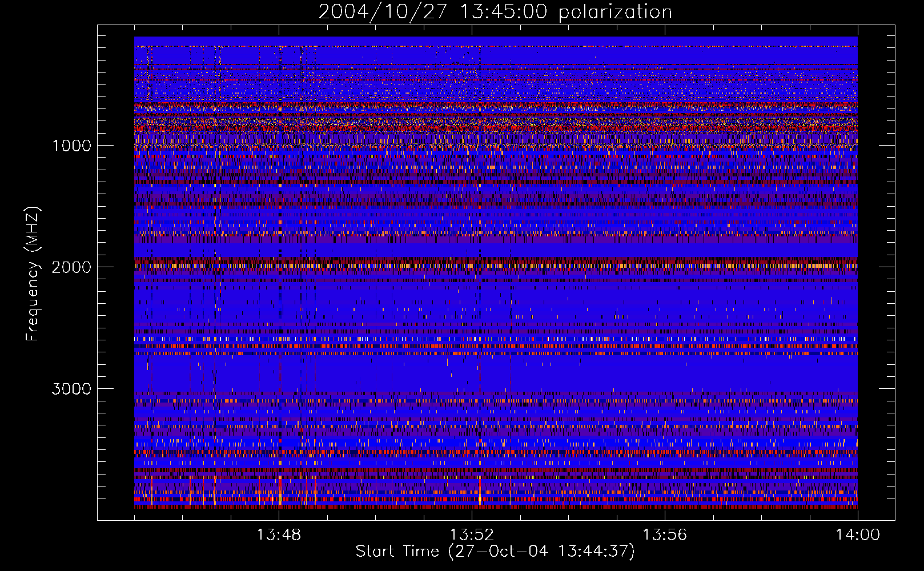Image resolution: width=924 pixels, height=571 pixels.
Task: Click the 3000 frequency tick label
Action: [x=71, y=389]
